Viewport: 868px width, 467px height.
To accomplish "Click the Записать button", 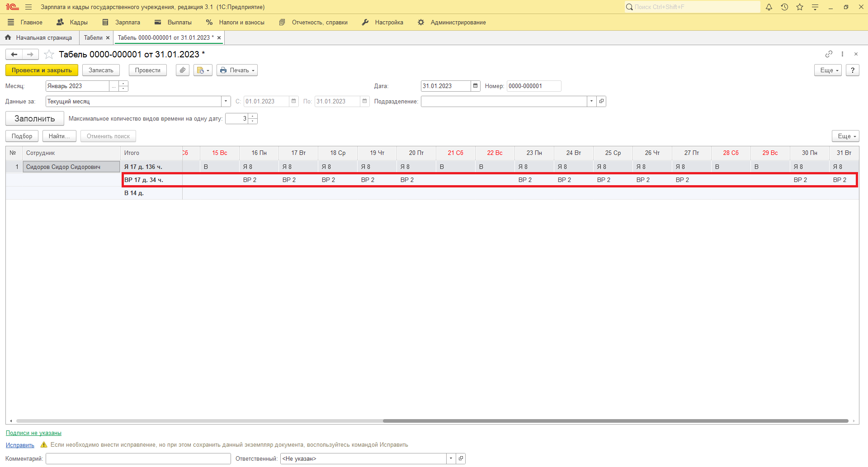I will tap(101, 70).
